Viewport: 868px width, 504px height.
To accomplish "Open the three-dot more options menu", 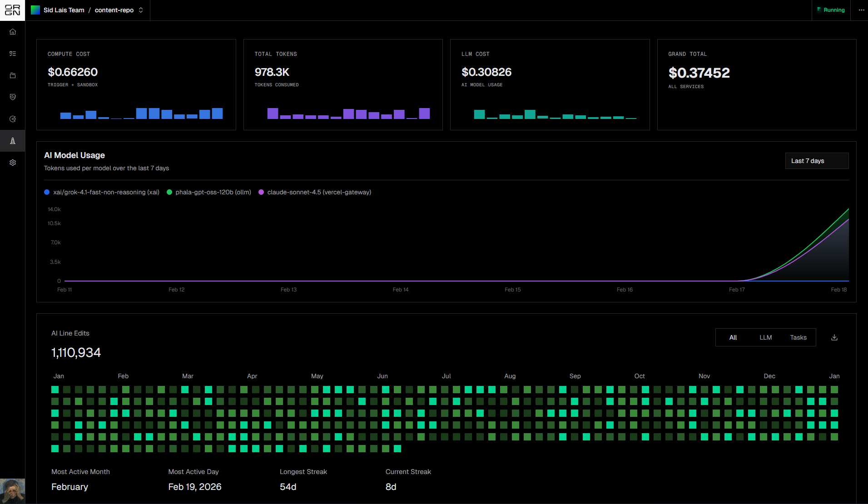I will click(861, 10).
